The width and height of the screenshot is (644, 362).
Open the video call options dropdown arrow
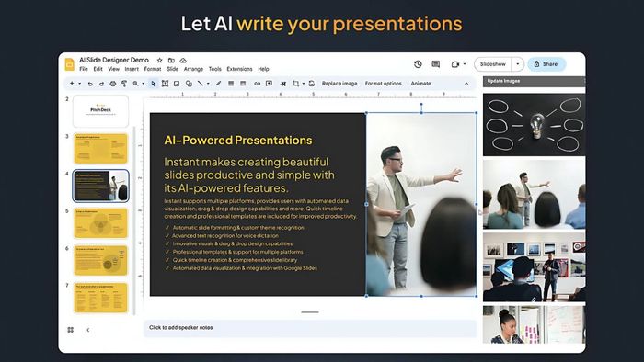click(x=465, y=64)
